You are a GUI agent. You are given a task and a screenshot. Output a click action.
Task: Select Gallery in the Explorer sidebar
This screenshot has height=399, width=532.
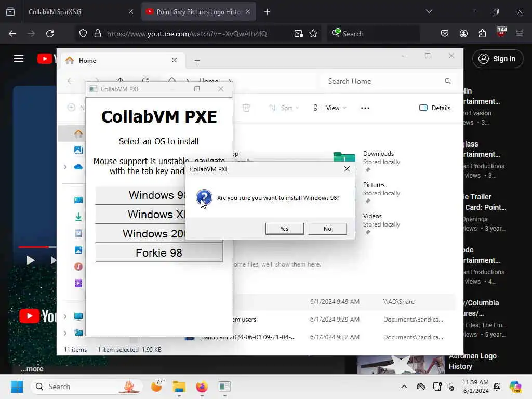[78, 150]
